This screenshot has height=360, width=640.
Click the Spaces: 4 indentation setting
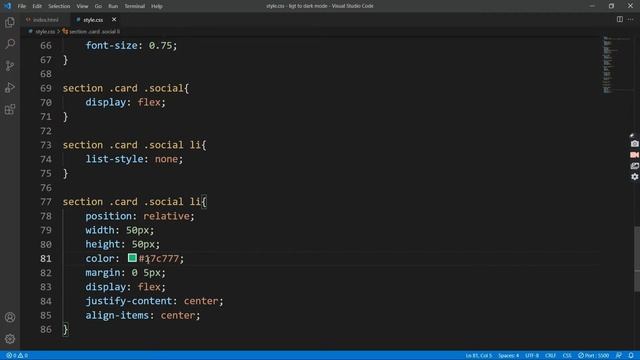pyautogui.click(x=509, y=356)
